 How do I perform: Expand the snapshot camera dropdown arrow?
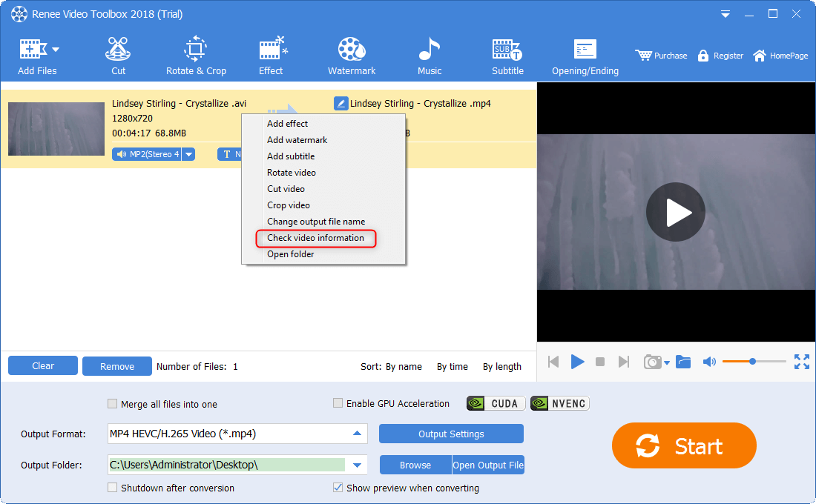coord(667,363)
